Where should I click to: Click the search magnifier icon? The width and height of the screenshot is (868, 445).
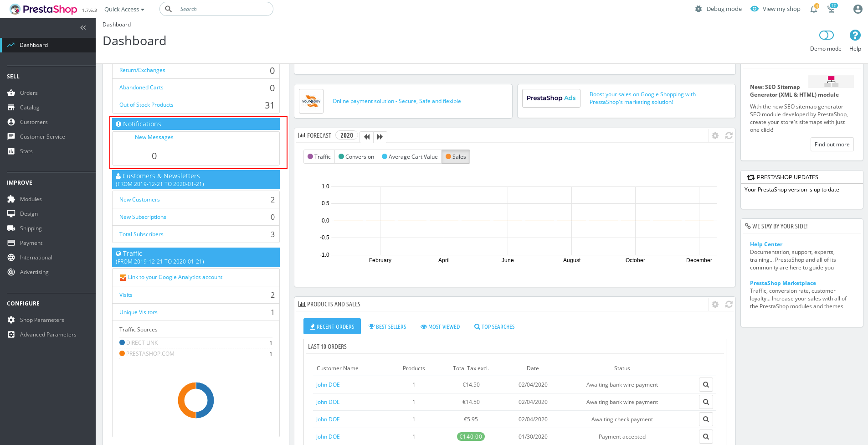pos(169,9)
